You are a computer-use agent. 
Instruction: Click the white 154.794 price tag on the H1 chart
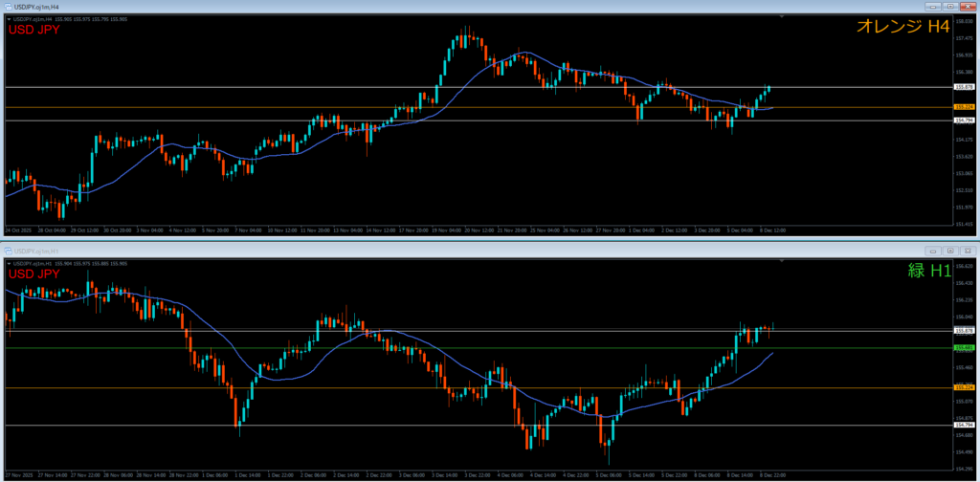pyautogui.click(x=964, y=425)
